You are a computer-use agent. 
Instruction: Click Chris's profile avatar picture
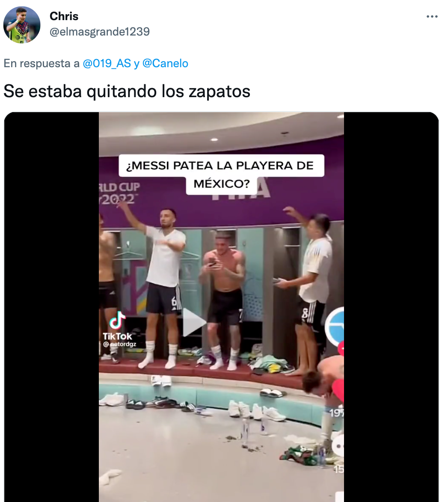(22, 25)
